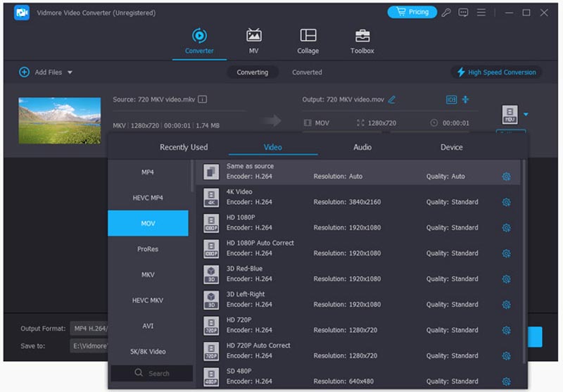Open the MOV output format dropdown arrow
The height and width of the screenshot is (392, 563).
point(526,114)
